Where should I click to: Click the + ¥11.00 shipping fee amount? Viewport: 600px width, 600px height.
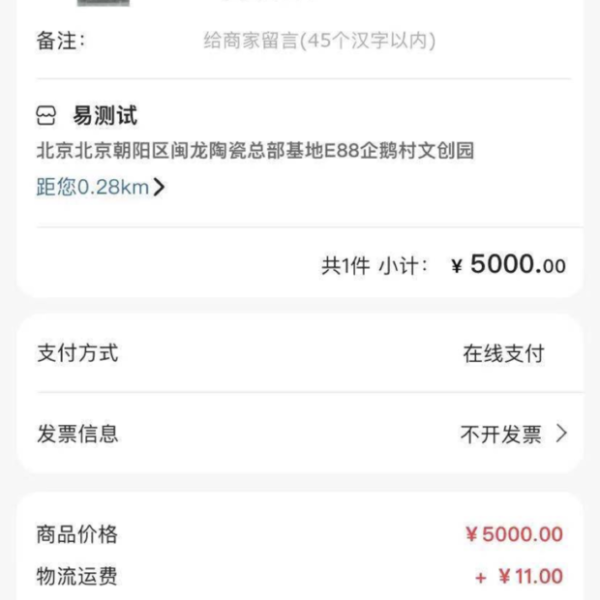519,576
